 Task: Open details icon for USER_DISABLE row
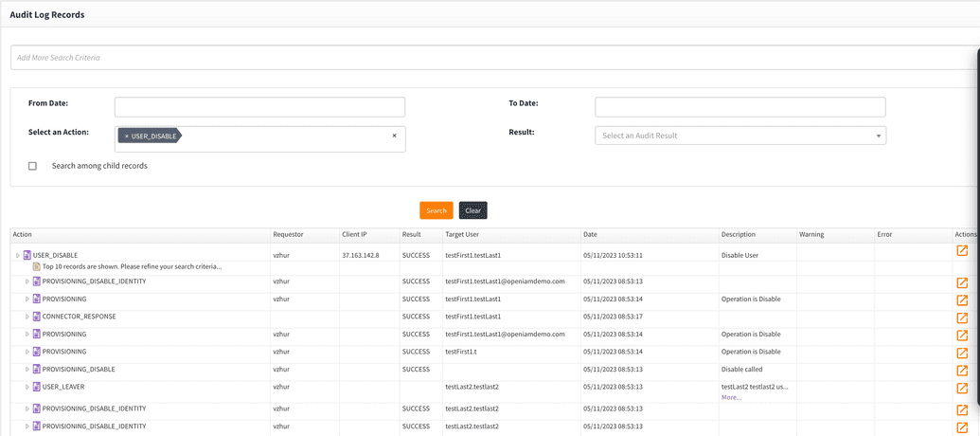[961, 251]
